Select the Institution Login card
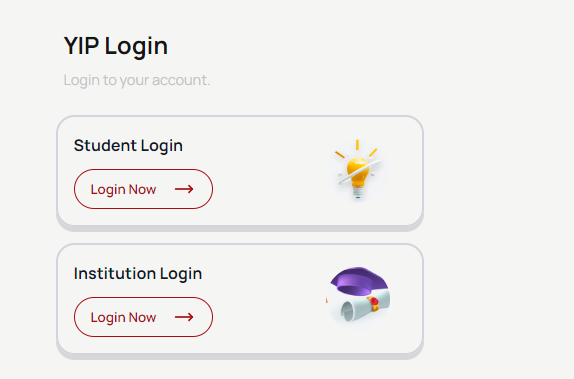This screenshot has height=379, width=574. (240, 301)
